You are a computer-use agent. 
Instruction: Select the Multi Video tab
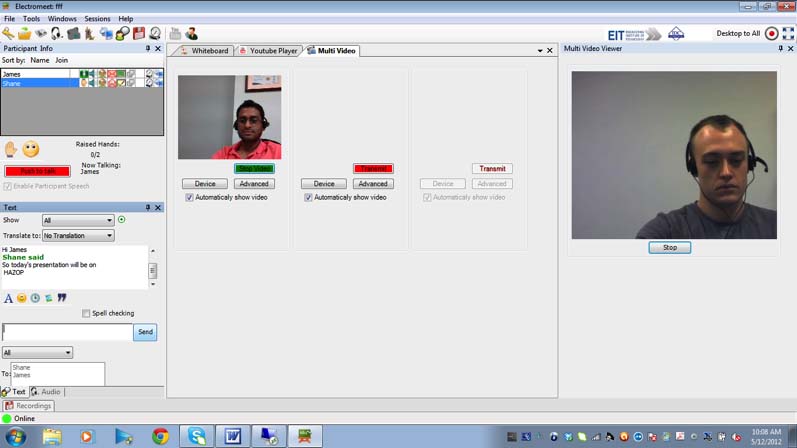point(331,51)
